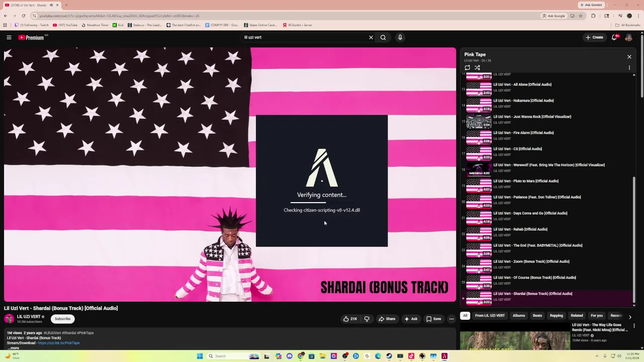Expand the description with ...more
The width and height of the screenshot is (644, 362).
[14, 348]
